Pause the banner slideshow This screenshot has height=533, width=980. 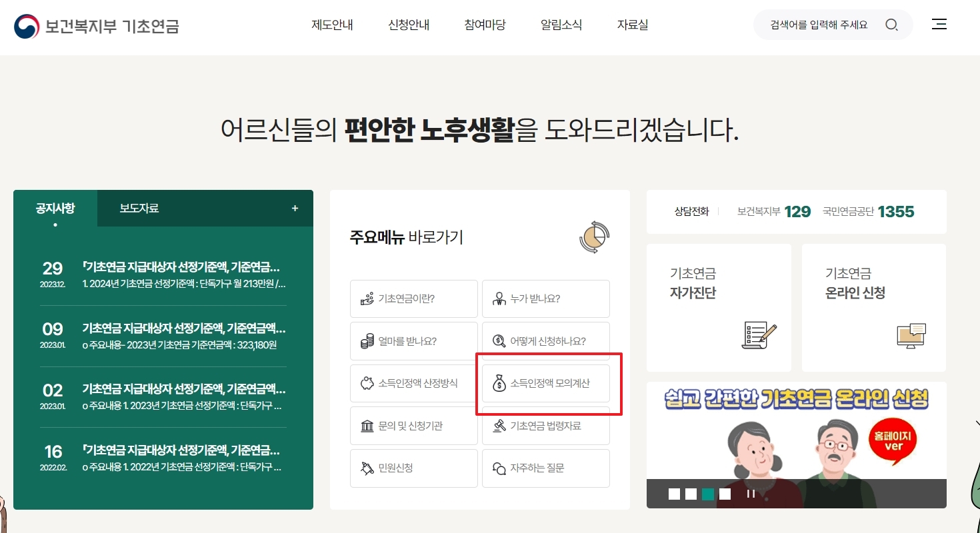pyautogui.click(x=751, y=494)
